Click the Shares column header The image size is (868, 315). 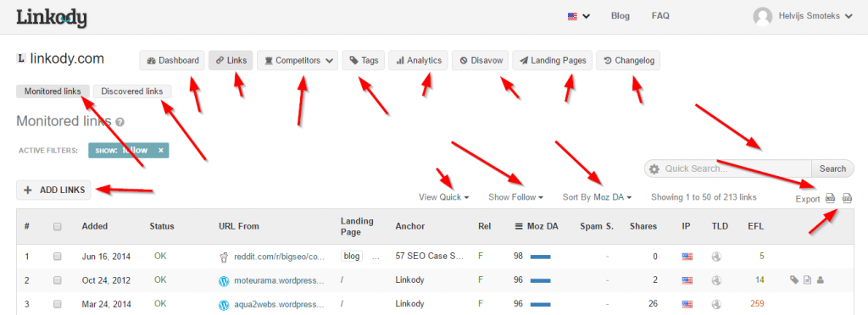643,226
